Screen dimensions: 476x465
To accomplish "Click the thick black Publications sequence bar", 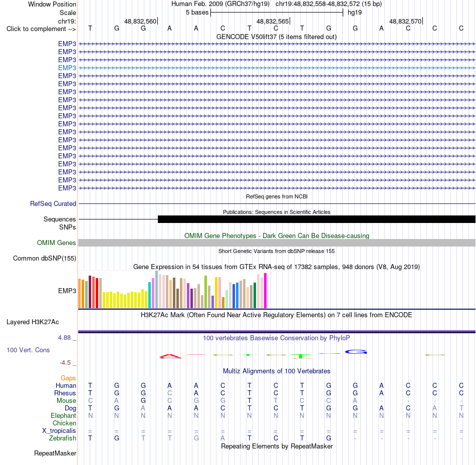I will click(x=317, y=219).
